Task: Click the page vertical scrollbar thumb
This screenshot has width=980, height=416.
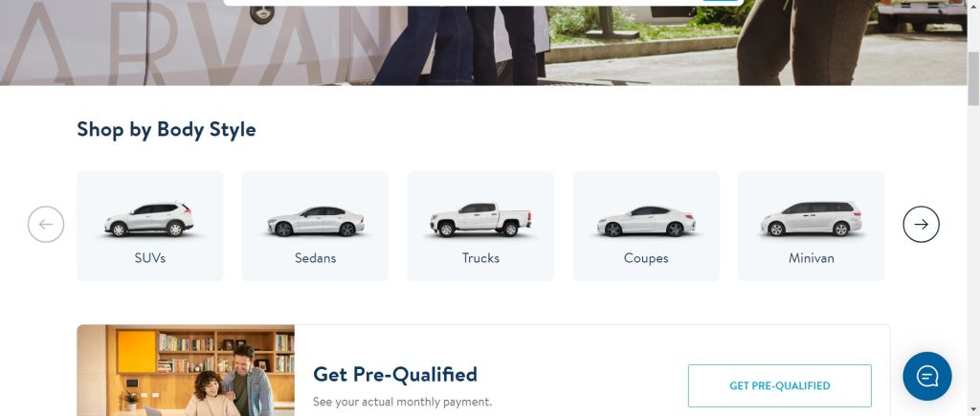Action: click(973, 78)
